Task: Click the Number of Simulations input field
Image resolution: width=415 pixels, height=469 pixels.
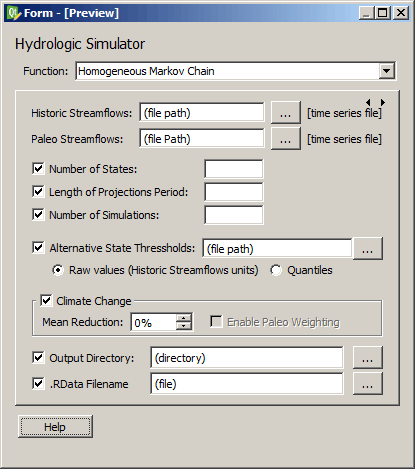Action: pos(234,215)
